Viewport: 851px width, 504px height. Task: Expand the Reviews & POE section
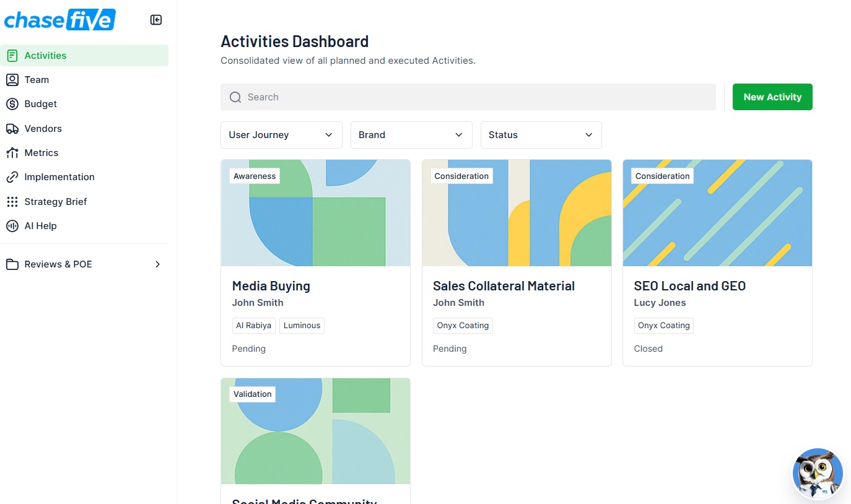click(x=157, y=264)
